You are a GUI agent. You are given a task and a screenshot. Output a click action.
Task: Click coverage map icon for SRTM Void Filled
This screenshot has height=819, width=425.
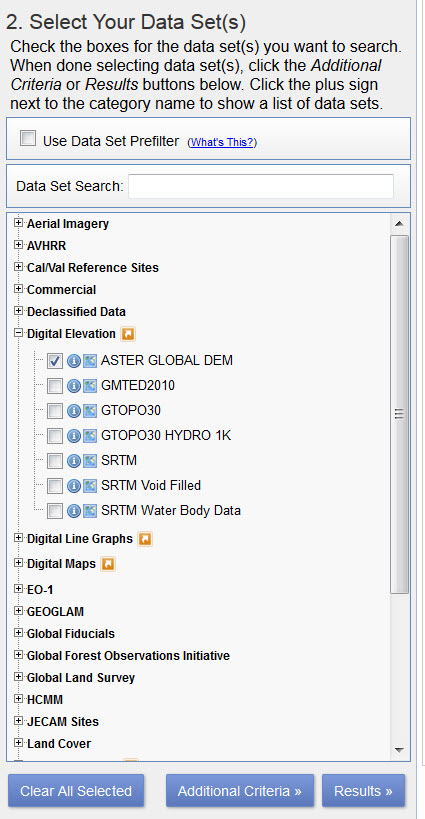[x=90, y=486]
